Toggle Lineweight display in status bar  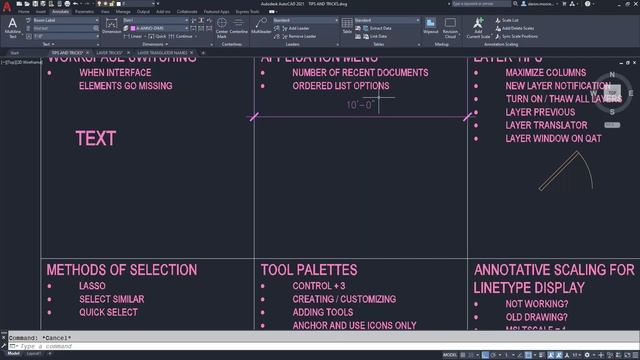542,355
